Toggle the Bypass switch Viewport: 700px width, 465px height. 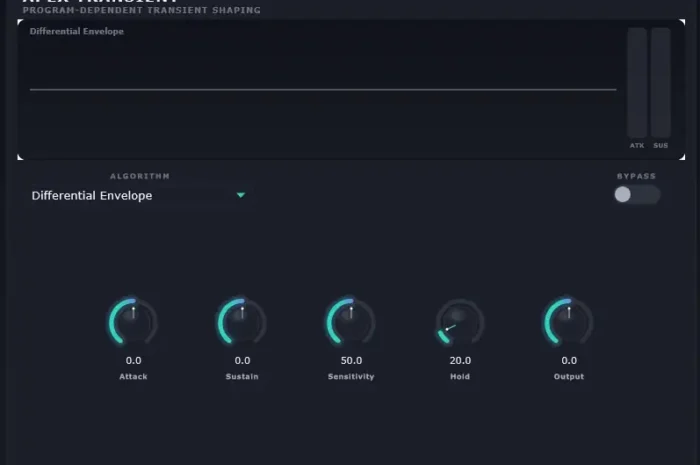(637, 195)
